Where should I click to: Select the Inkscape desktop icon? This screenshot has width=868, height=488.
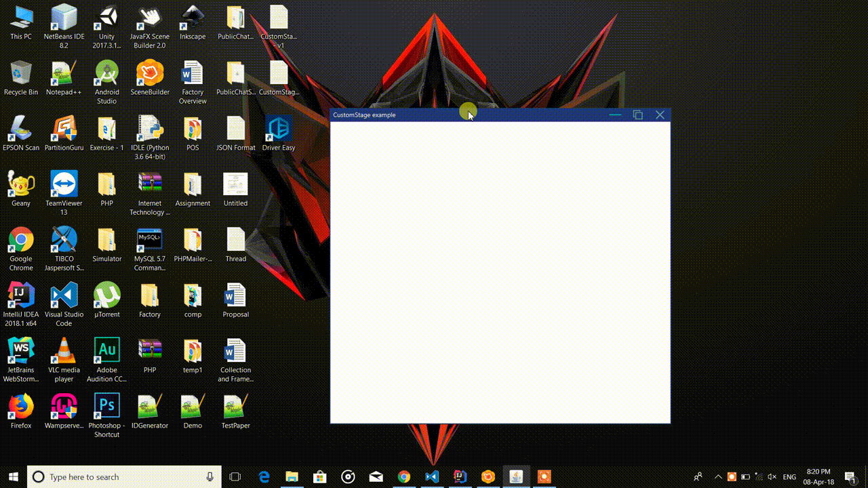[x=193, y=22]
